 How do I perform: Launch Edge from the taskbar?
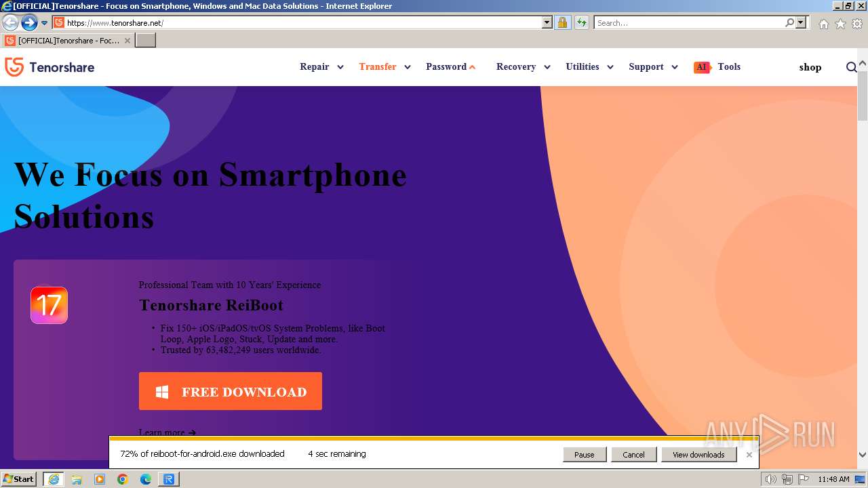pos(146,479)
